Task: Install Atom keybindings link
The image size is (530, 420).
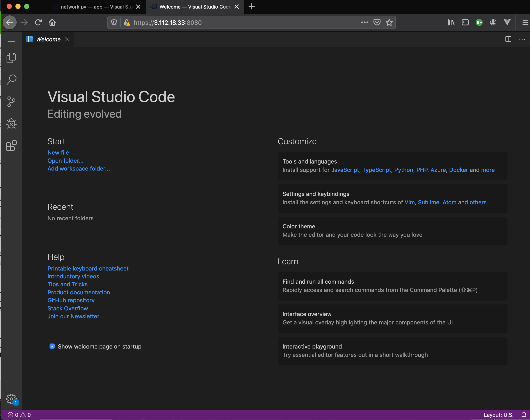Action: click(x=449, y=202)
